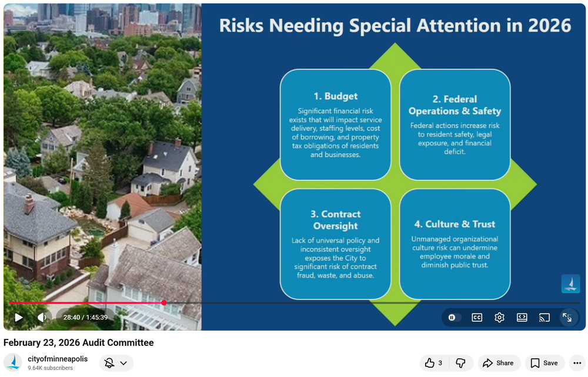Share the video
This screenshot has height=377, width=588.
pos(499,363)
